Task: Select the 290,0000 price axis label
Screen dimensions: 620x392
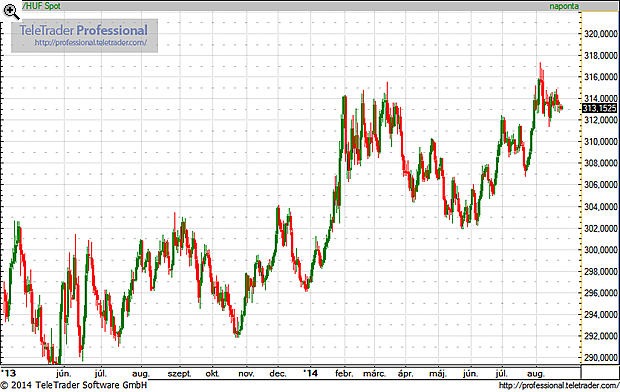Action: tap(601, 358)
